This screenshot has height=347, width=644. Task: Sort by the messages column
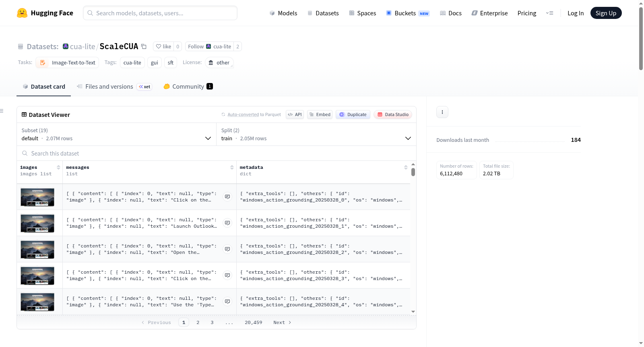click(232, 167)
